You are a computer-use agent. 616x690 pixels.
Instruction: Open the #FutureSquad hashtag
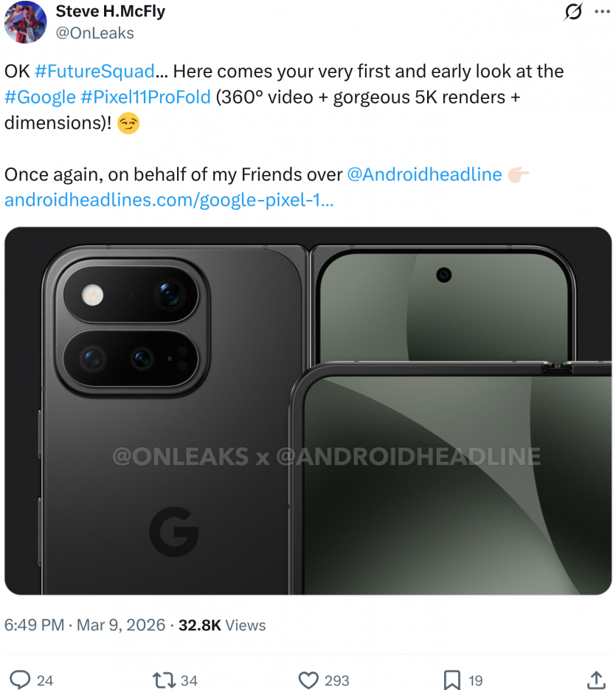click(x=94, y=72)
